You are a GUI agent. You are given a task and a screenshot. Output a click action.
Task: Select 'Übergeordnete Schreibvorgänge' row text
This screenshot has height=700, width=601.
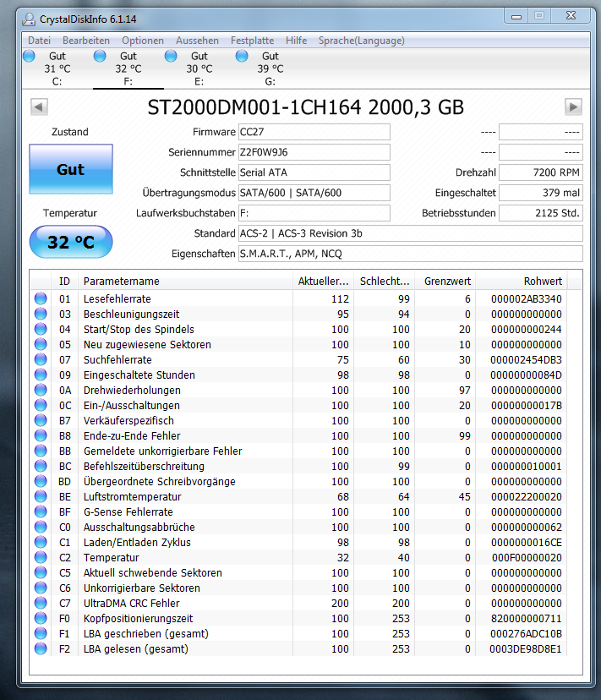point(160,481)
